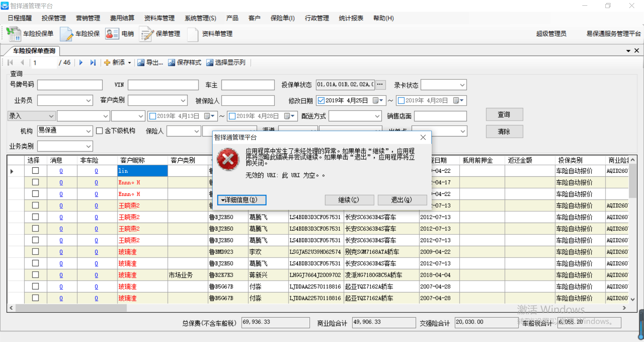
Task: Tick the checkbox in the first table row
Action: coord(35,171)
